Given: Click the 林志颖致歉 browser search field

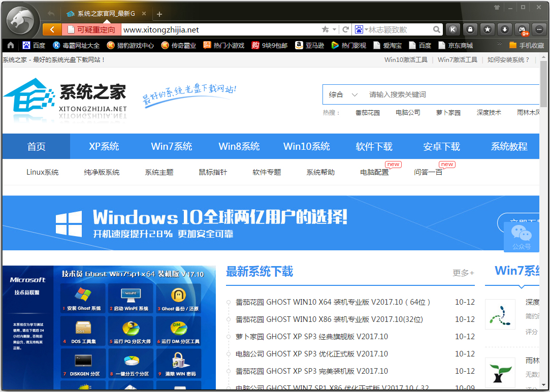Looking at the screenshot, I should [400, 30].
